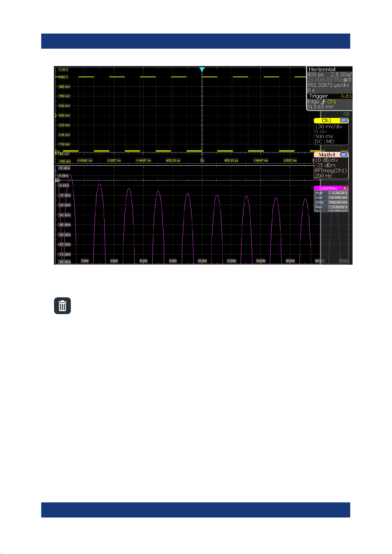
Task: Close the QuickMeas results box
Action: pos(345,188)
